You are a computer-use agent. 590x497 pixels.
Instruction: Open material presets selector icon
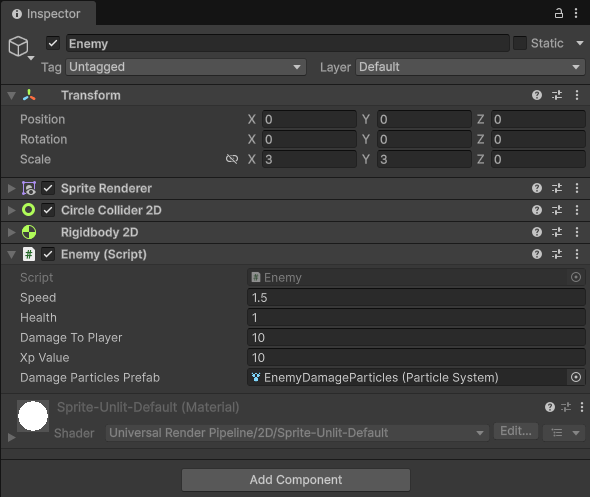566,407
